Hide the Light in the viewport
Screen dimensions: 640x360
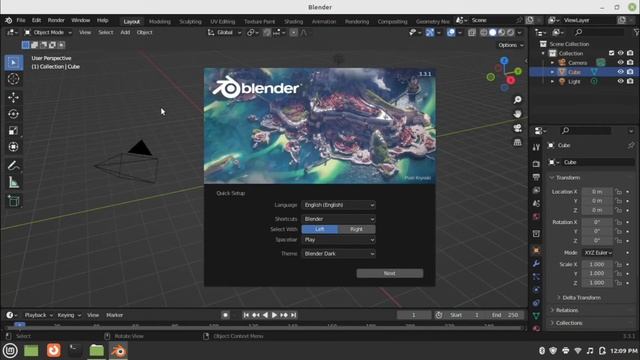[620, 81]
